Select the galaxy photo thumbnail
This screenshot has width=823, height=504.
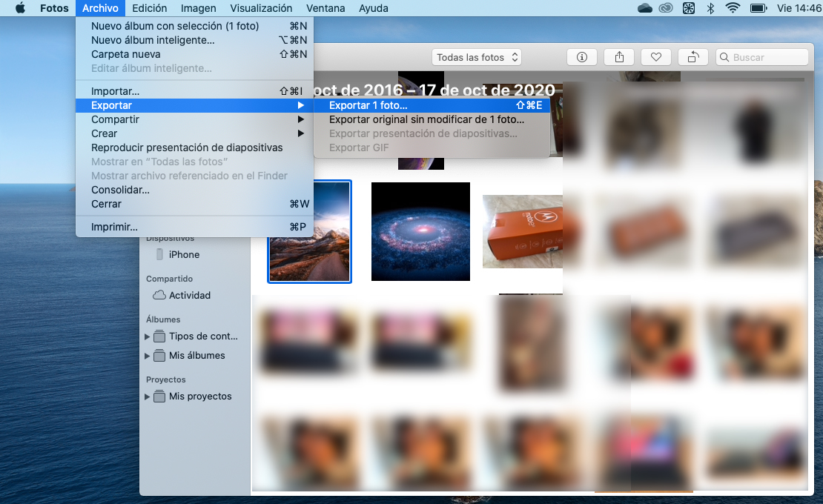[x=420, y=231]
